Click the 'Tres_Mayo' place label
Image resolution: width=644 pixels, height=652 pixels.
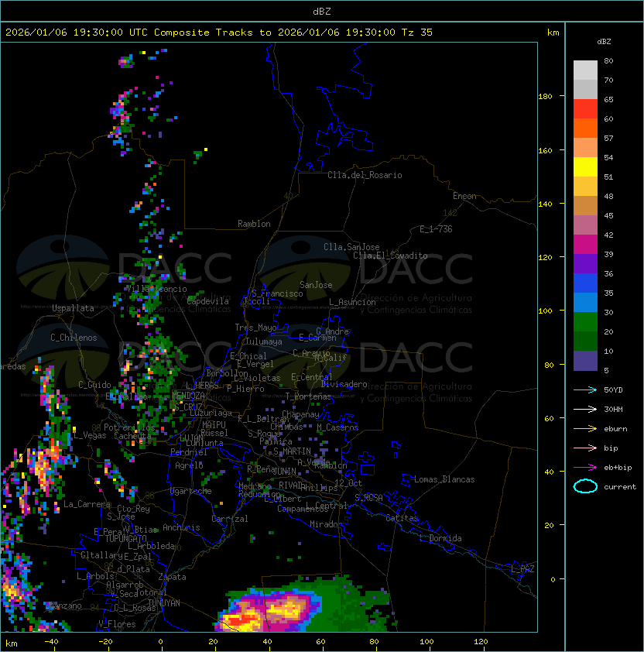(x=255, y=328)
